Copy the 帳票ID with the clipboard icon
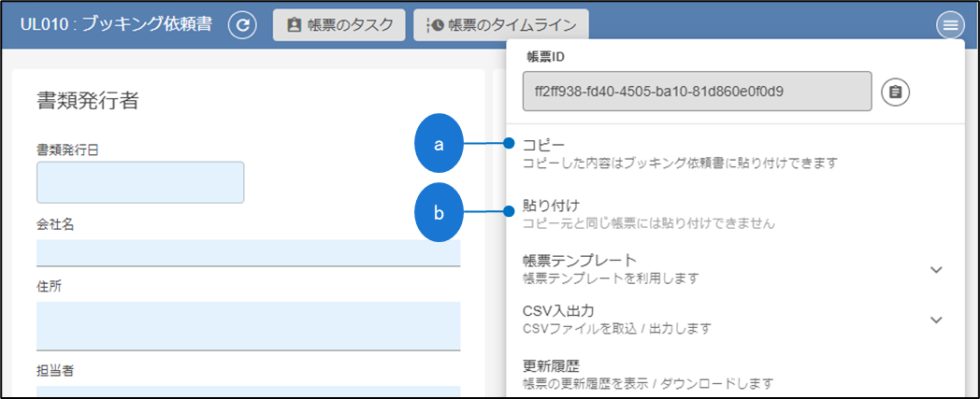 pos(895,92)
